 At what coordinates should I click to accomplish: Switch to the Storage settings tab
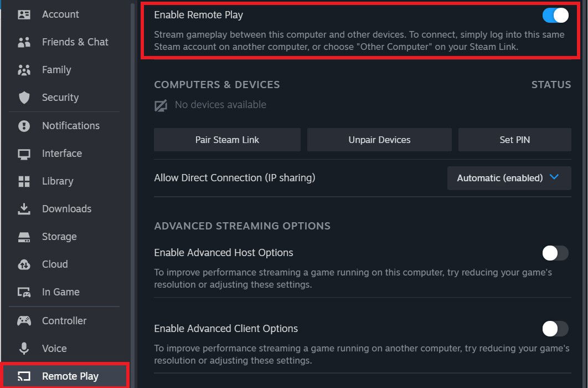[x=59, y=237]
